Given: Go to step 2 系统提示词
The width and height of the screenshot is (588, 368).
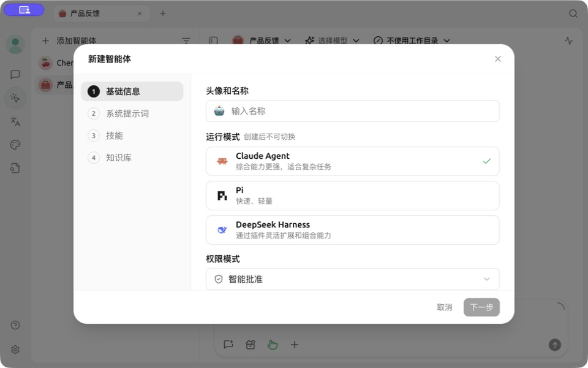Looking at the screenshot, I should click(x=132, y=113).
